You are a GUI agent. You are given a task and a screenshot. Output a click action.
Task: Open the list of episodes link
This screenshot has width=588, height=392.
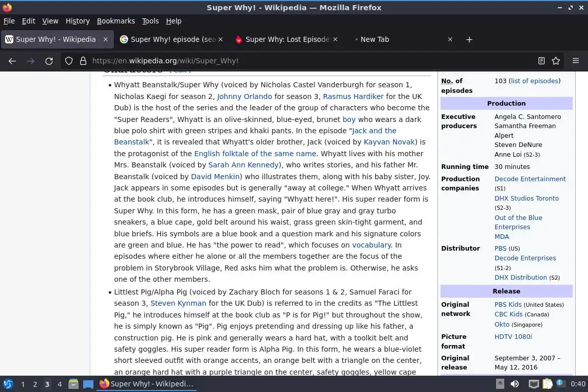click(x=534, y=81)
